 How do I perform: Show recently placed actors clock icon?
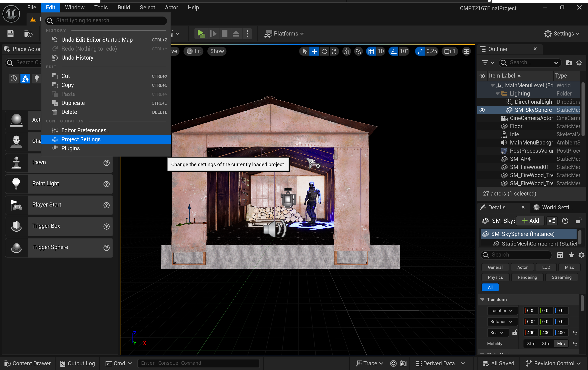pos(14,78)
